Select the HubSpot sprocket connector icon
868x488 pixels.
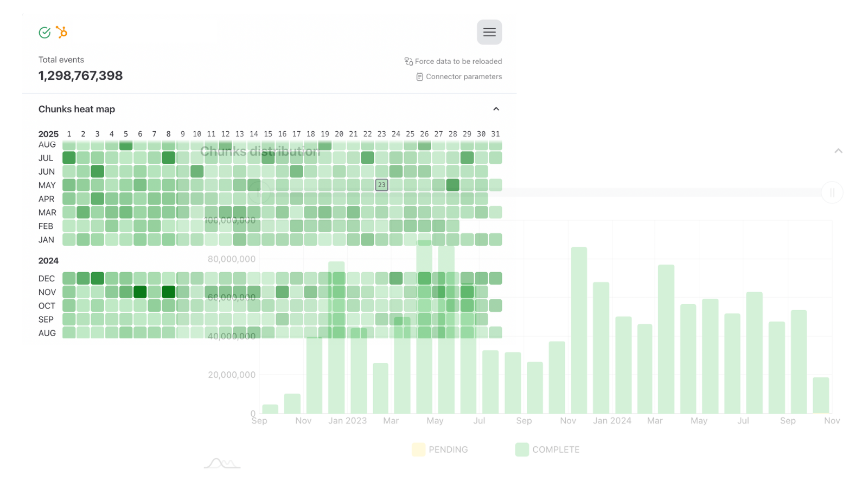click(x=61, y=33)
